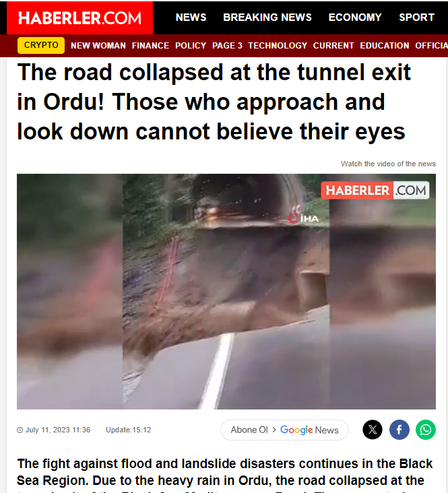Screen dimensions: 448x493
Task: Click the clock icon beside publish date
Action: [20, 430]
